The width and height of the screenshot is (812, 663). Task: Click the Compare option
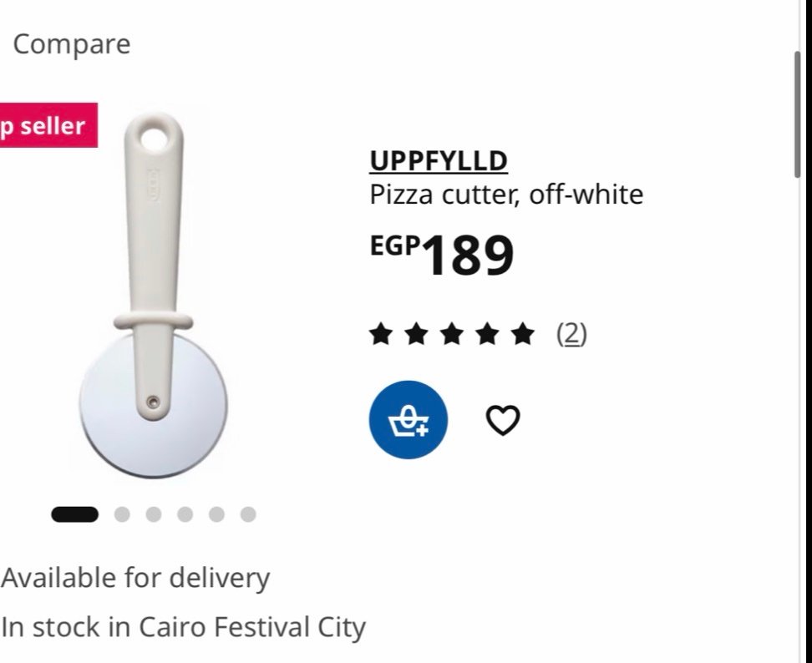point(72,44)
